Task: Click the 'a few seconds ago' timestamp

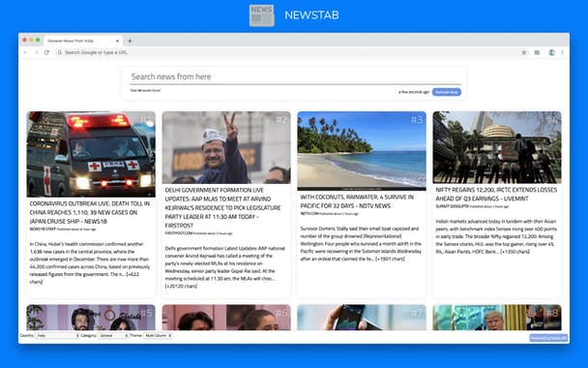Action: tap(414, 92)
